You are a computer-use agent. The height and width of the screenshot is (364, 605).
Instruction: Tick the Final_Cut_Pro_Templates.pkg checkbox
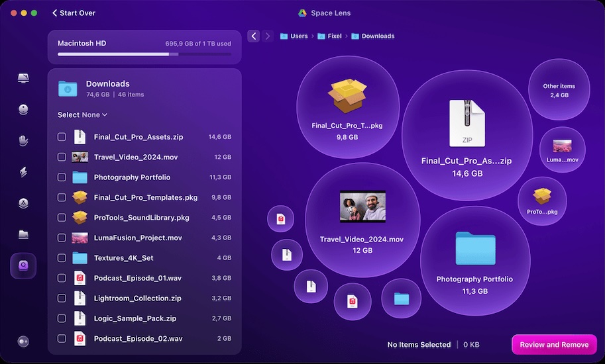coord(62,197)
